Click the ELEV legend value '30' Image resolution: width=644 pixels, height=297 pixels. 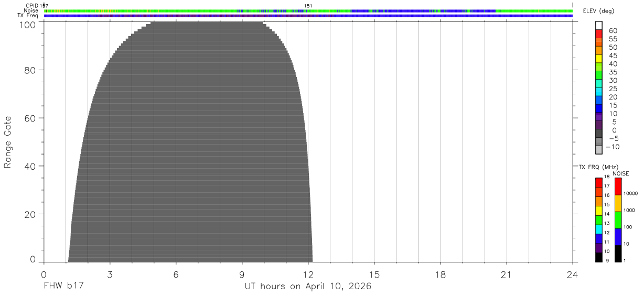(x=613, y=80)
